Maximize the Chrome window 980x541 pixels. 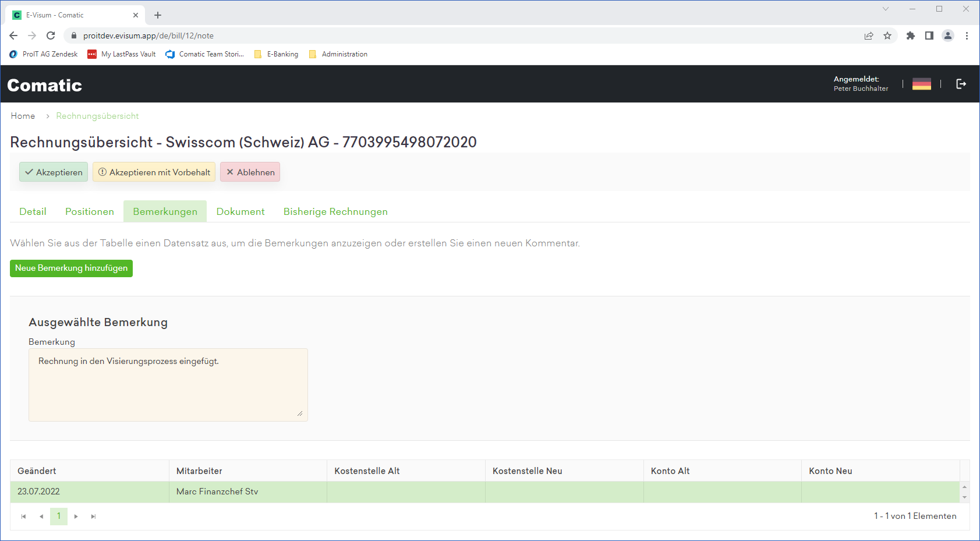coord(939,9)
